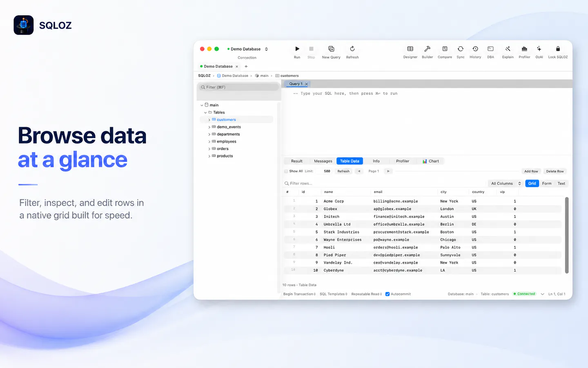Disable the Autocommit checkbox
Viewport: 588px width, 368px height.
388,294
